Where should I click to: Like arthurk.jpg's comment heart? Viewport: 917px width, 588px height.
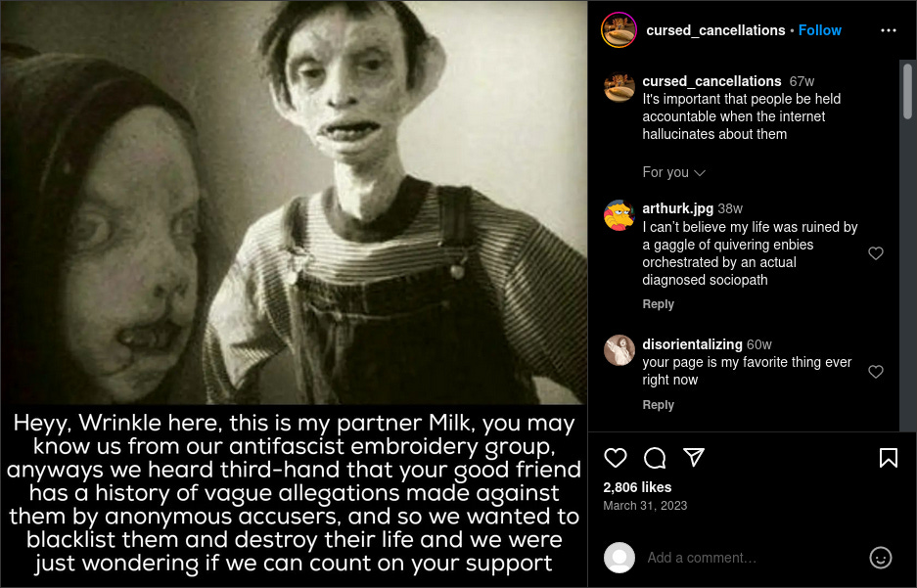click(x=876, y=253)
